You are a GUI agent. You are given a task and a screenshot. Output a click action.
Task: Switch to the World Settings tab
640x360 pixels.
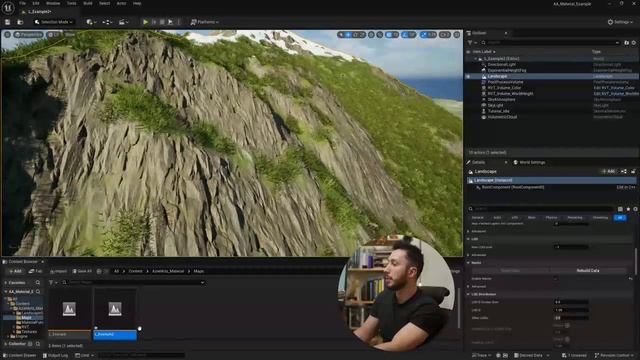click(x=529, y=162)
